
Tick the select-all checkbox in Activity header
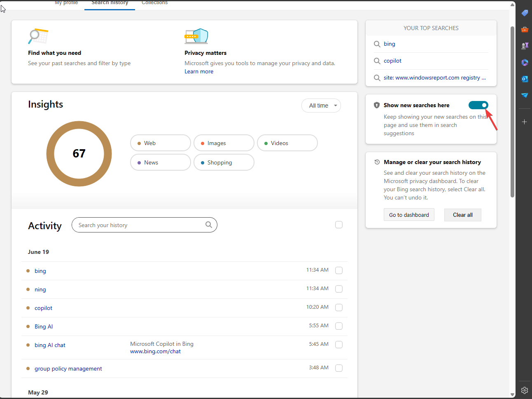pos(339,225)
